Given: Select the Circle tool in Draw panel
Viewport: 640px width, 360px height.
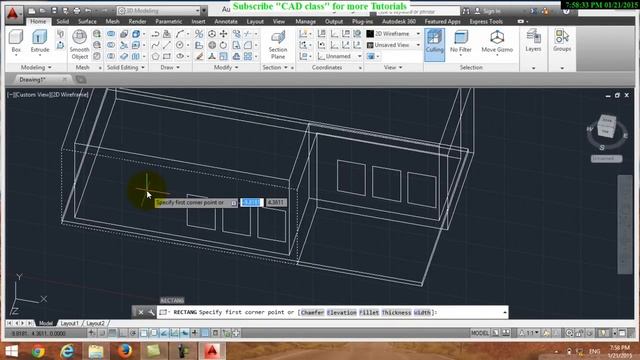Looking at the screenshot, I should [x=180, y=45].
